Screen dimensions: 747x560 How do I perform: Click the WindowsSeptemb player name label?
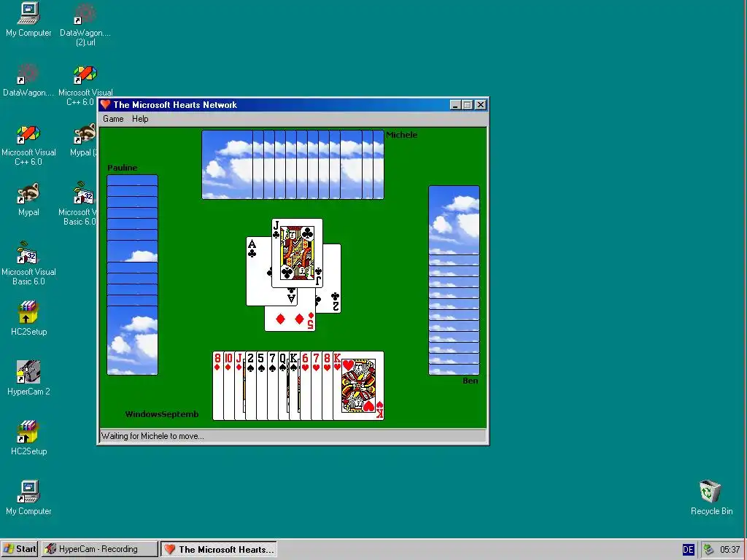[161, 414]
